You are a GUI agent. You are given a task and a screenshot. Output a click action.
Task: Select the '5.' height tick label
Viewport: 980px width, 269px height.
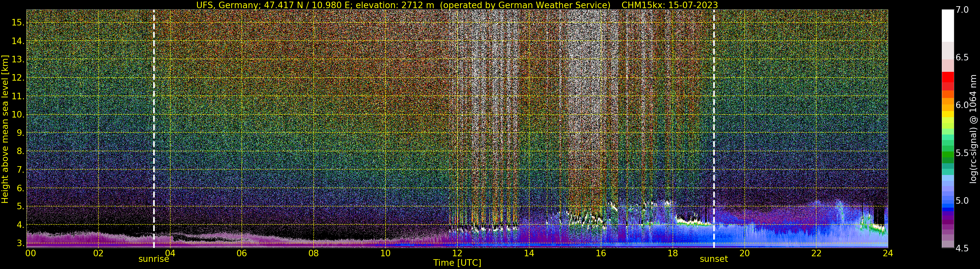[20, 206]
